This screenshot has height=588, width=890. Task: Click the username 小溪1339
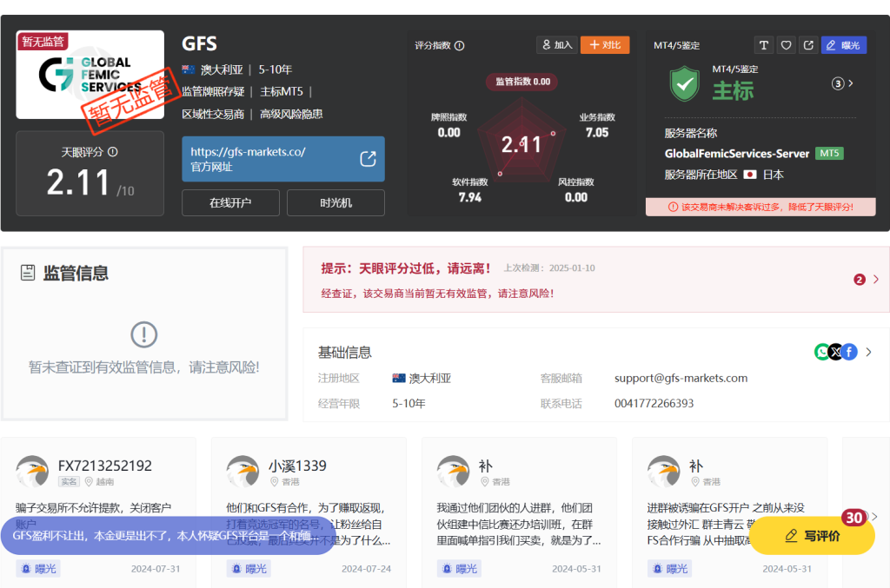(x=297, y=466)
